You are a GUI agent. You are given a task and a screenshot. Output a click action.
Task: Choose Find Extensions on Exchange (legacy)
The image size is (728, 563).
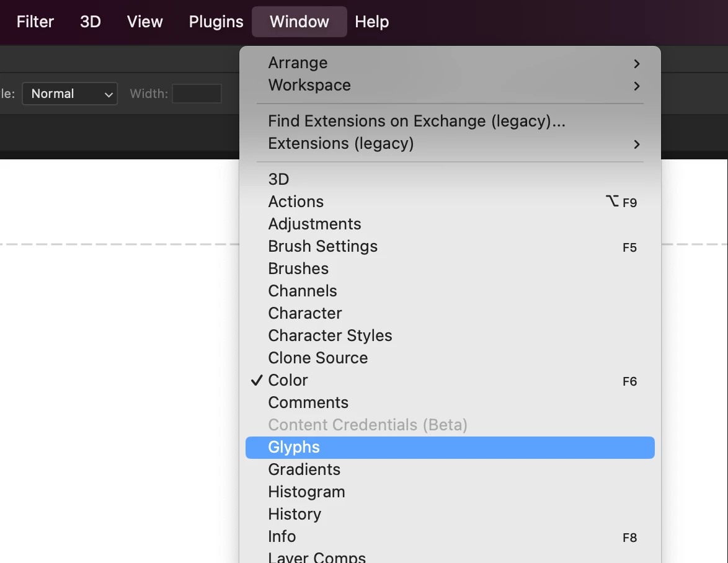coord(417,122)
